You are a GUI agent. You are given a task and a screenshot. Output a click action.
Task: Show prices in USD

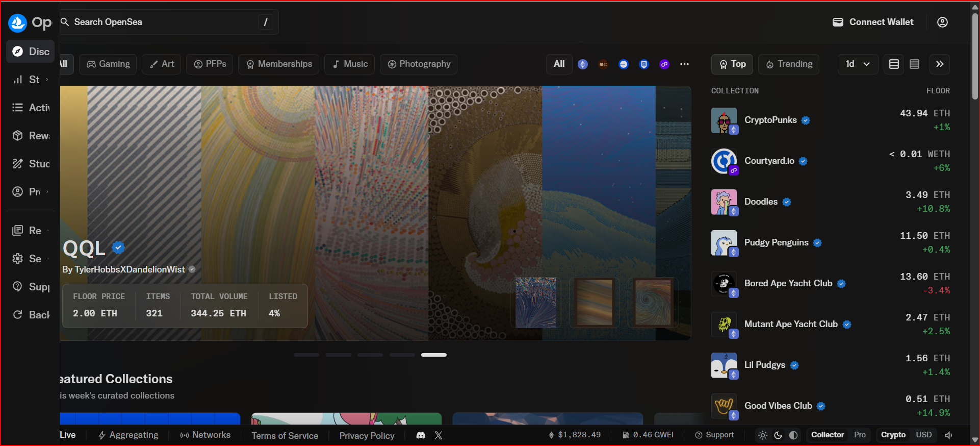(924, 435)
